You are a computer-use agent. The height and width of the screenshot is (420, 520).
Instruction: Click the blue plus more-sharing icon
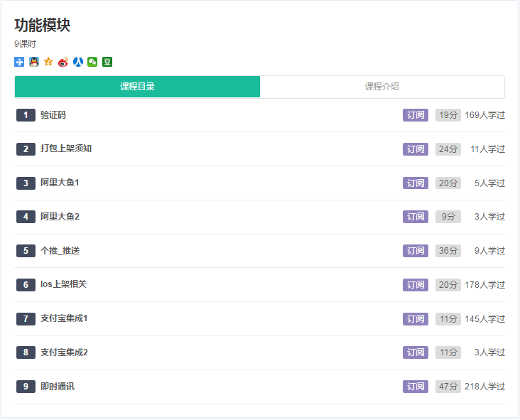pos(19,62)
